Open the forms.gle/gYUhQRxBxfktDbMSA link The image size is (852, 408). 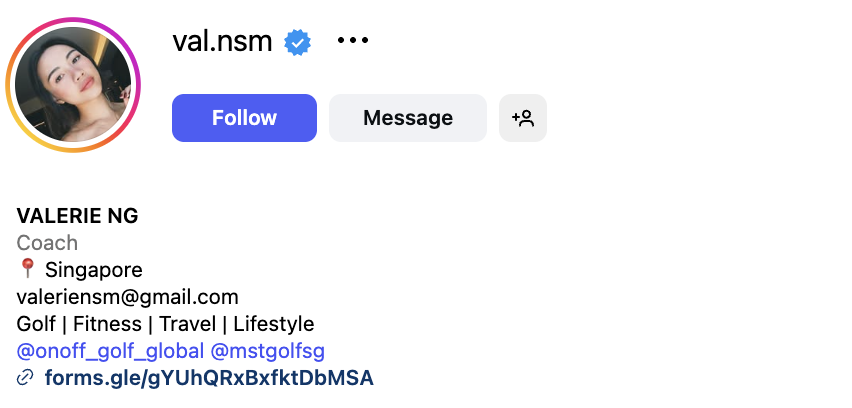[x=209, y=378]
